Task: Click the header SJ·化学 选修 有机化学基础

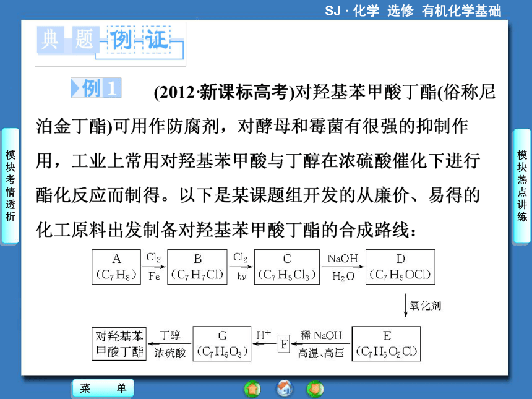Action: [413, 11]
